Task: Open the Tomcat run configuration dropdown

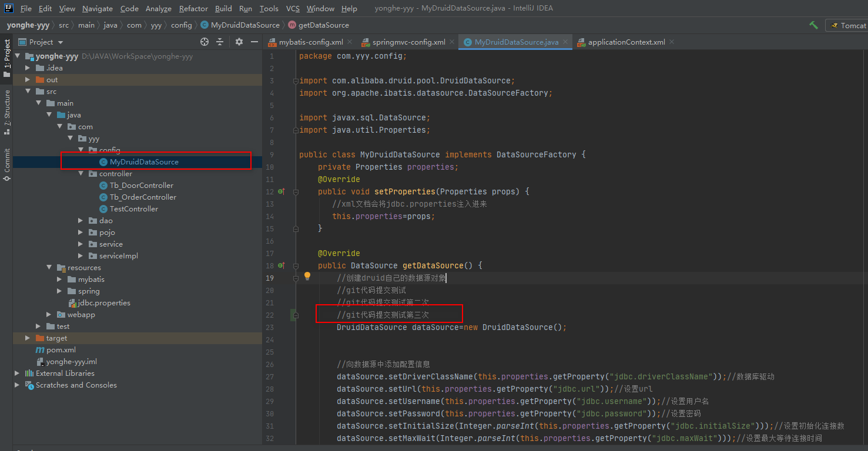Action: 847,25
